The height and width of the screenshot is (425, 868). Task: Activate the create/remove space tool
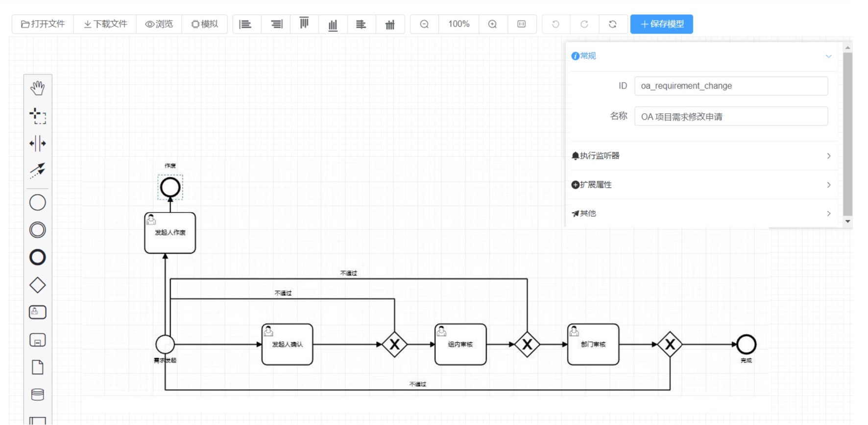coord(38,144)
